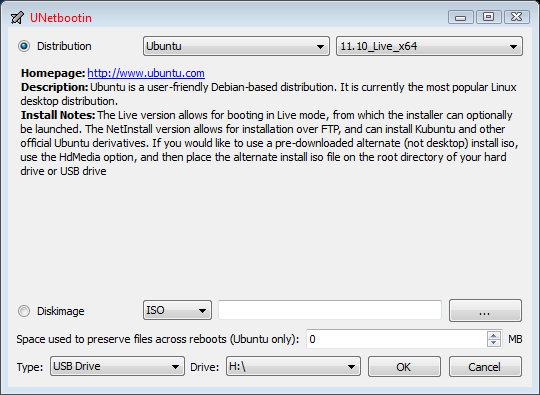Click the OK button
Viewport: 540px width, 395px height.
point(404,366)
